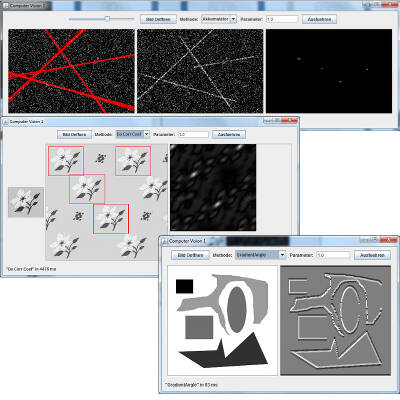Click 'Ausführen' in Computer Vision 1
The width and height of the screenshot is (400, 400).
372,255
